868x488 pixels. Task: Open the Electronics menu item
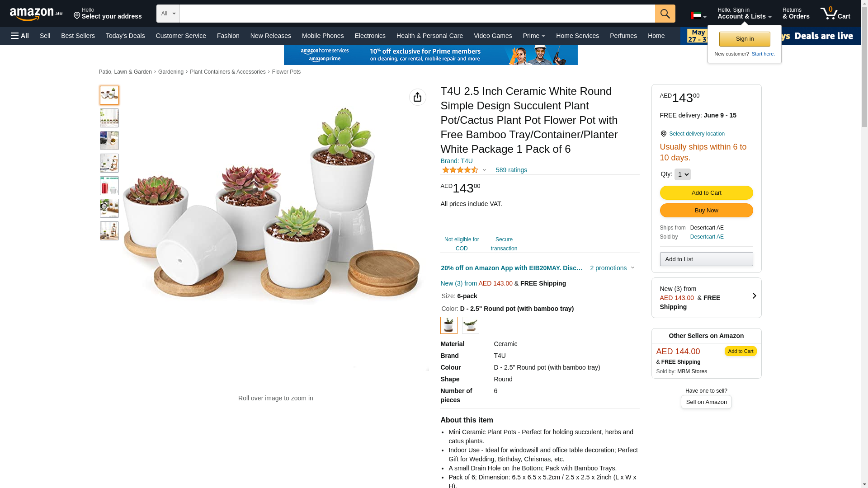tap(370, 36)
